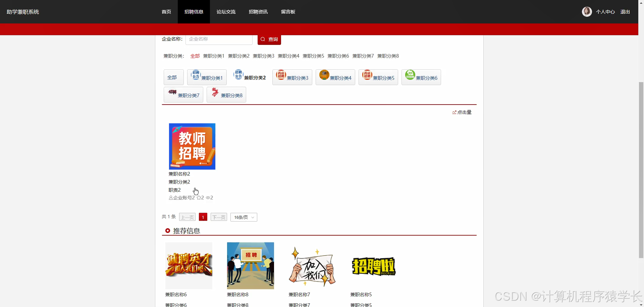Click 职责2 text in job card
Image resolution: width=644 pixels, height=307 pixels.
tap(174, 190)
